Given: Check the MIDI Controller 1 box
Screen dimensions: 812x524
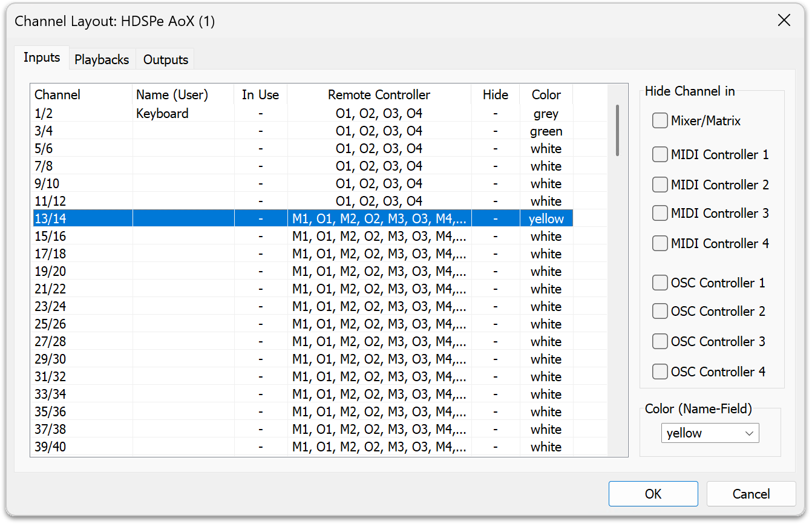Looking at the screenshot, I should [660, 155].
